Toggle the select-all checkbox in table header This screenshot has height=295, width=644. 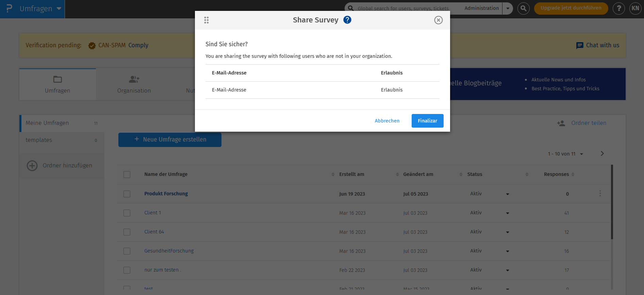(127, 175)
